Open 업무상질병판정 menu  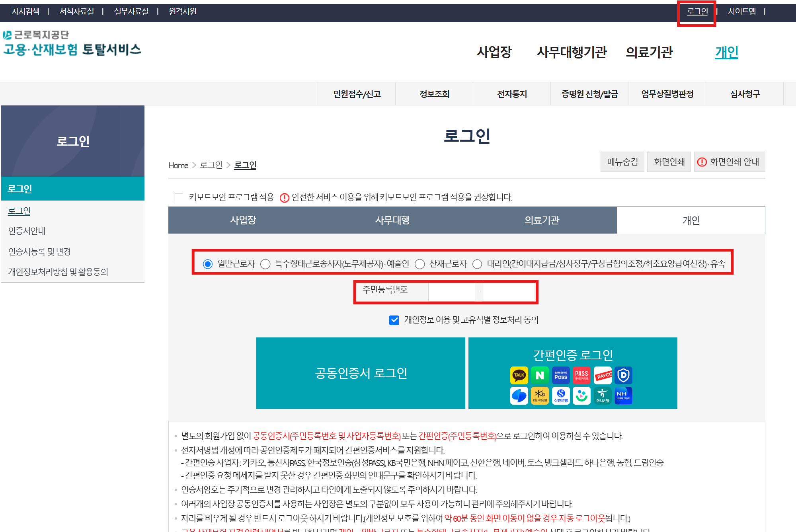coord(667,94)
